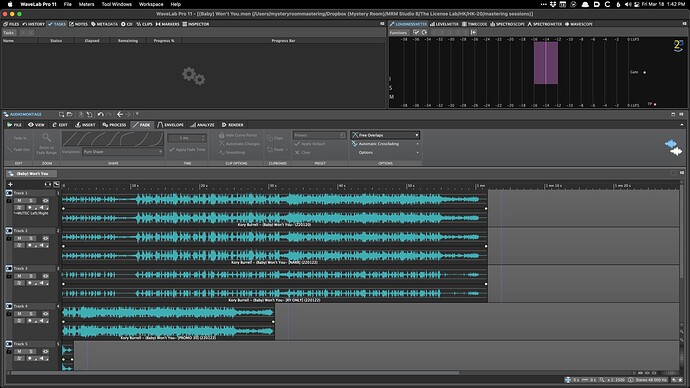Collapse the ribbon using top-right chevron
The width and height of the screenshot is (690, 388).
coord(682,125)
